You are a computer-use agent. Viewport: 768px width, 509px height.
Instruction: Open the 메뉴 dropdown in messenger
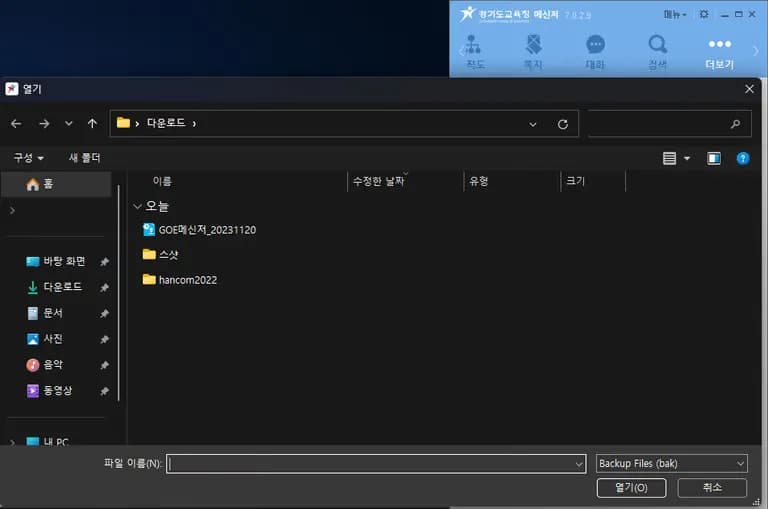click(674, 14)
